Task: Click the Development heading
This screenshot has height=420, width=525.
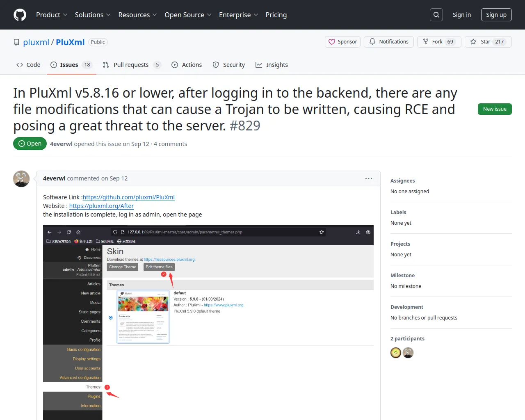Action: 407,307
